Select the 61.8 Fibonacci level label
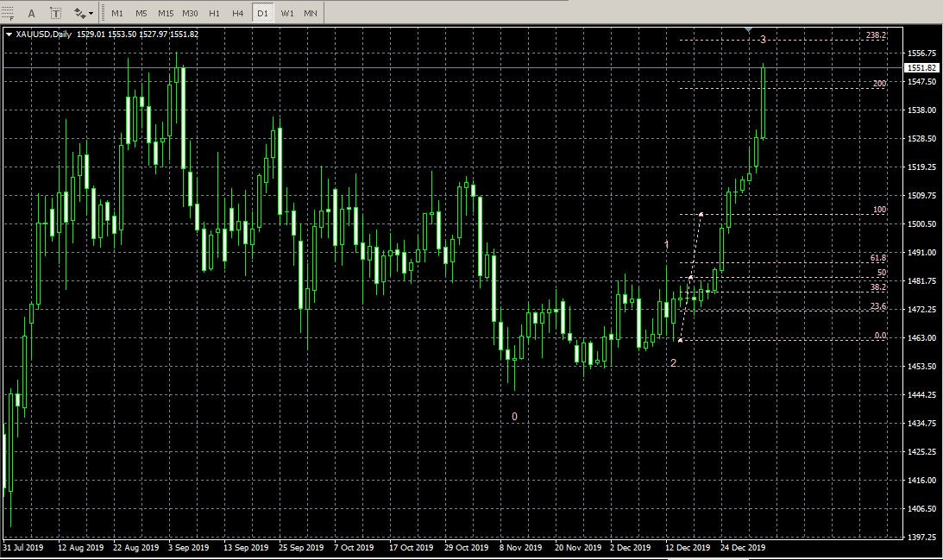Screen dimensions: 943x560 (x=878, y=258)
